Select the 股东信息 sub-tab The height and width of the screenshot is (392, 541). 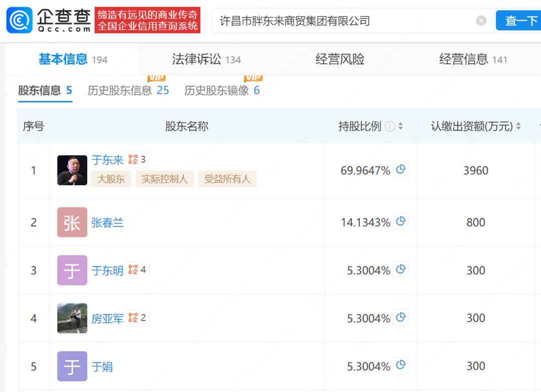tap(45, 91)
